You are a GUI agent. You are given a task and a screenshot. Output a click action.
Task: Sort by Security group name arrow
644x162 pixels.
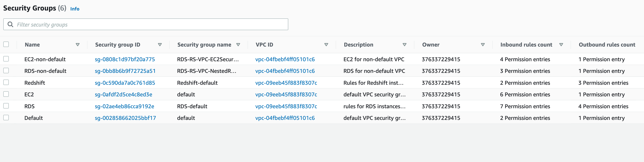[238, 44]
